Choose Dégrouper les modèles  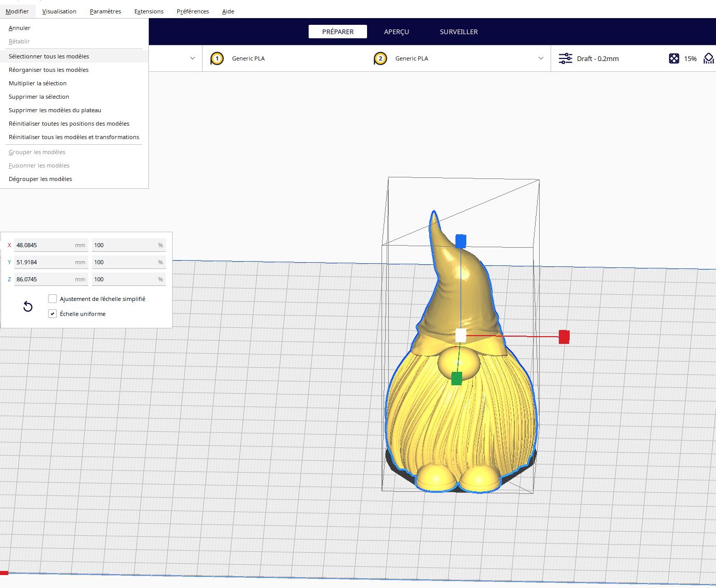pyautogui.click(x=74, y=179)
